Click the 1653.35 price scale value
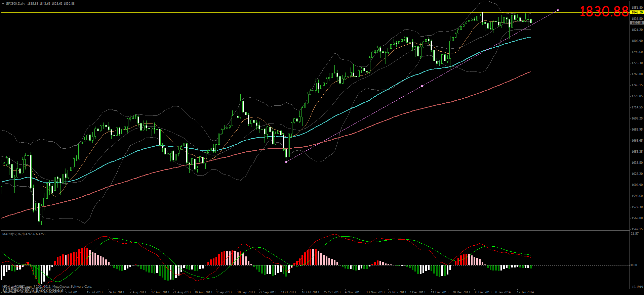 point(637,152)
